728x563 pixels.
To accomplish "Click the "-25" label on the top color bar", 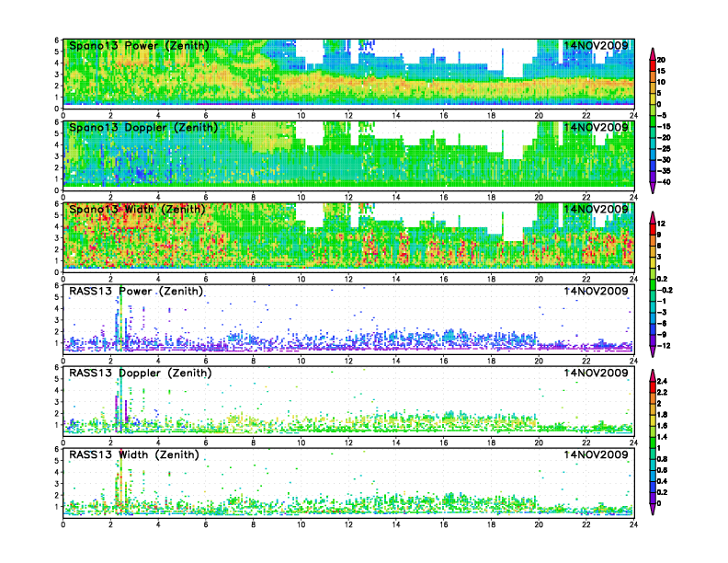I will coord(664,149).
